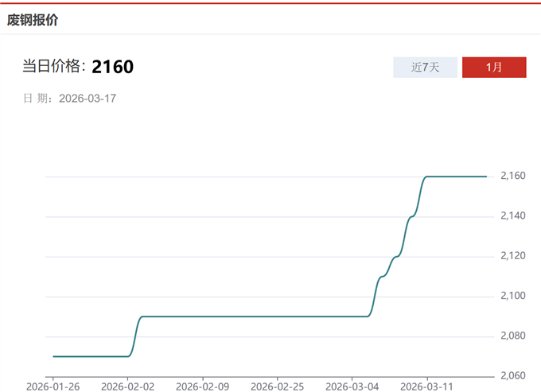This screenshot has width=541, height=392.
Task: Click the 2,160 y-axis label
Action: [x=512, y=176]
